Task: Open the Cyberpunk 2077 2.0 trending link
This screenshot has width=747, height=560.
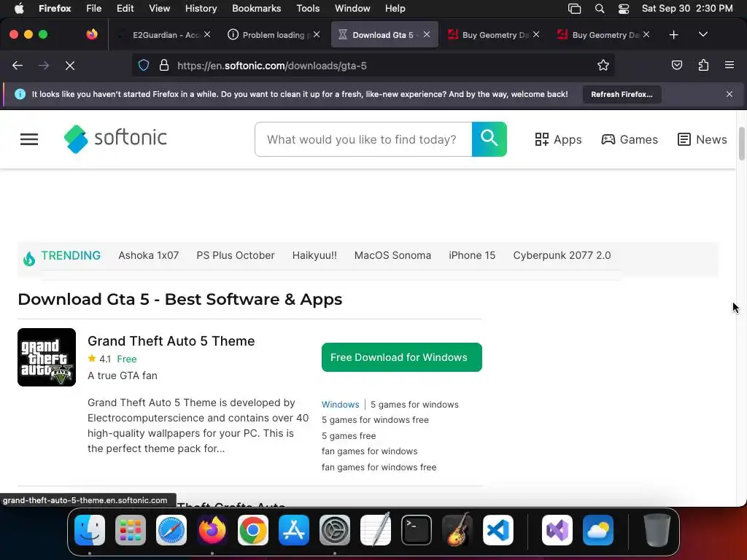Action: pos(562,255)
